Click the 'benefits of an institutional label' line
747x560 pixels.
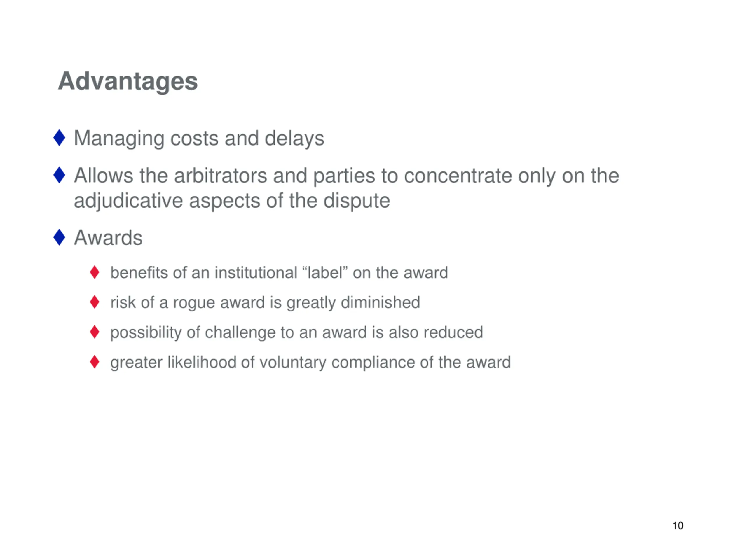coord(279,272)
